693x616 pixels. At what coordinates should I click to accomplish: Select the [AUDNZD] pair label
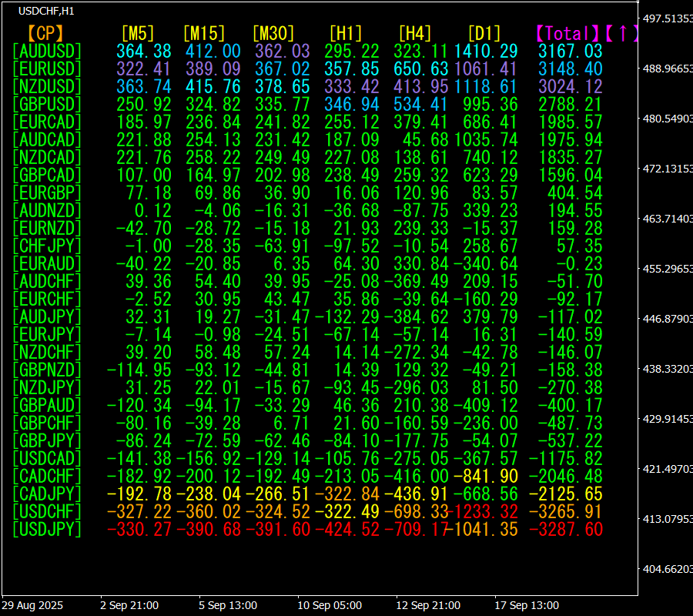[x=47, y=210]
